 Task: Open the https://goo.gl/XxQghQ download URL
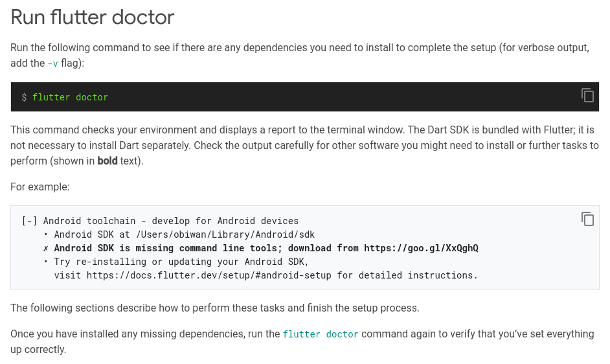coord(421,248)
